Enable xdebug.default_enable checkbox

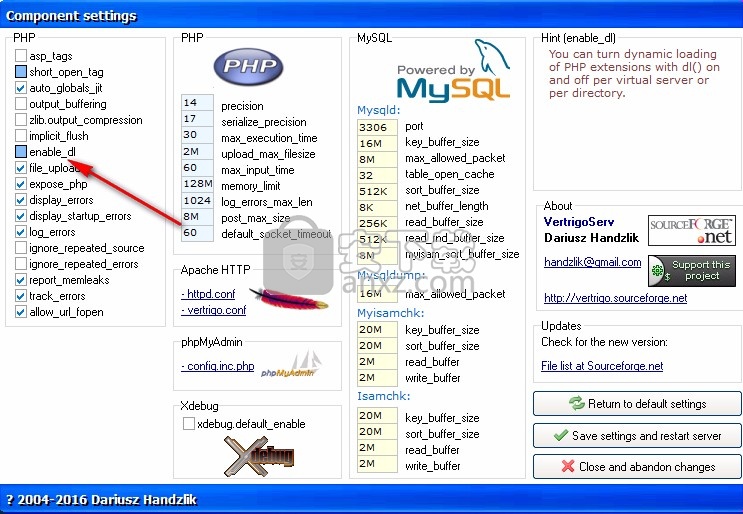(189, 424)
